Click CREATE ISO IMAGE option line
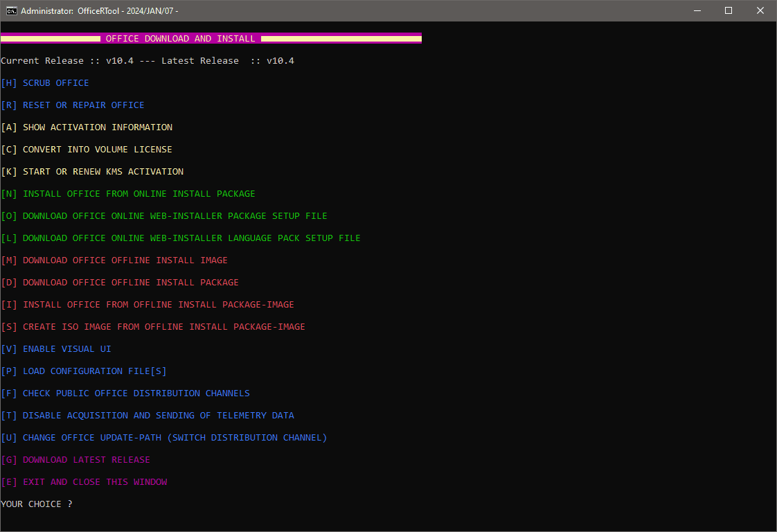 tap(153, 327)
